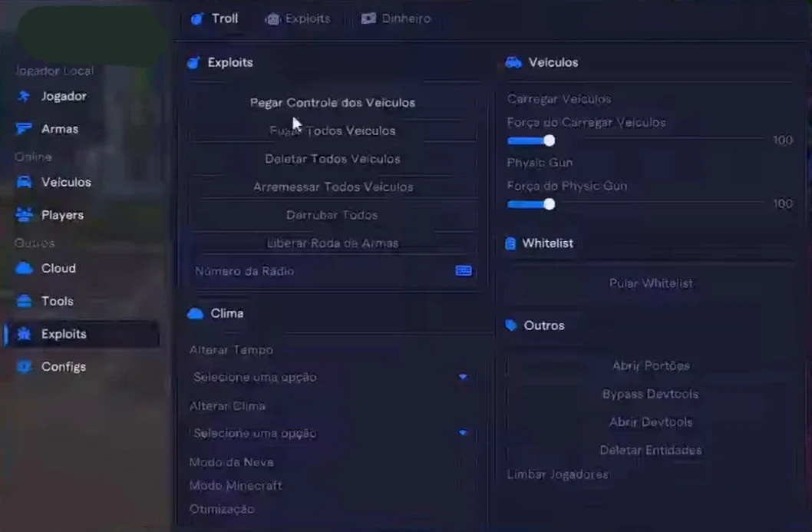812x532 pixels.
Task: Open the Alterar Tempo dropdown
Action: tap(332, 377)
